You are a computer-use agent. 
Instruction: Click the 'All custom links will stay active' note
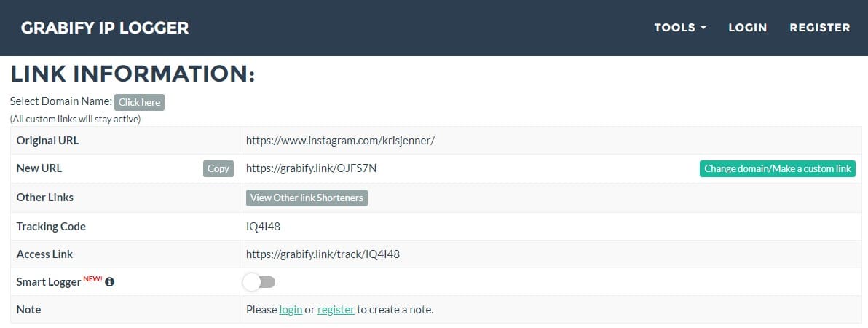(75, 119)
